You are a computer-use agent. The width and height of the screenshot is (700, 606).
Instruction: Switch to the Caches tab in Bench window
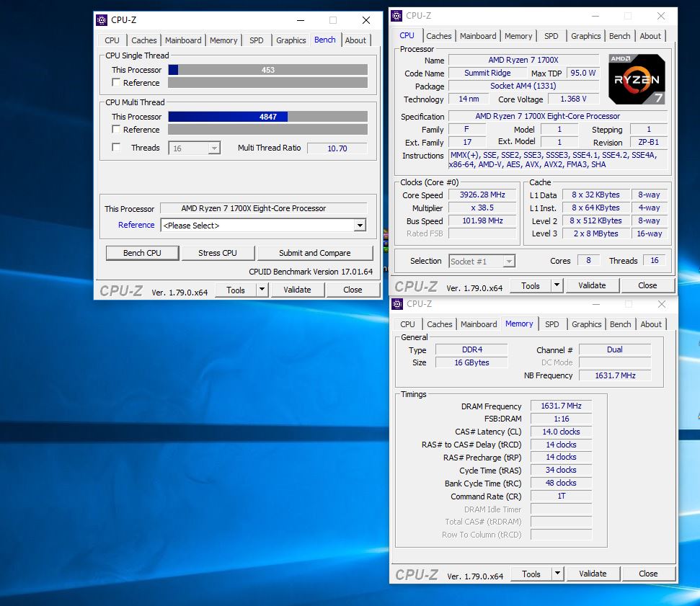tap(143, 40)
